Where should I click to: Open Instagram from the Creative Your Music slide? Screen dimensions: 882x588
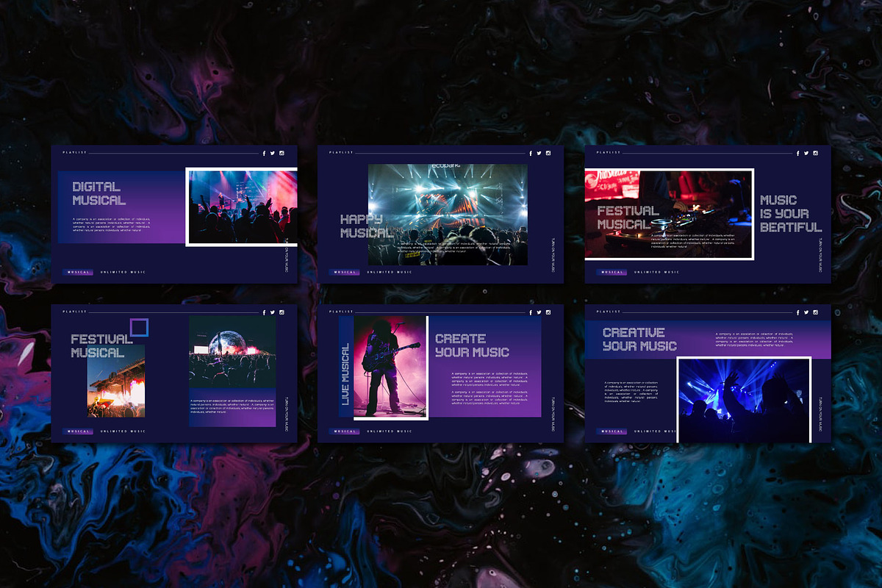pyautogui.click(x=815, y=312)
